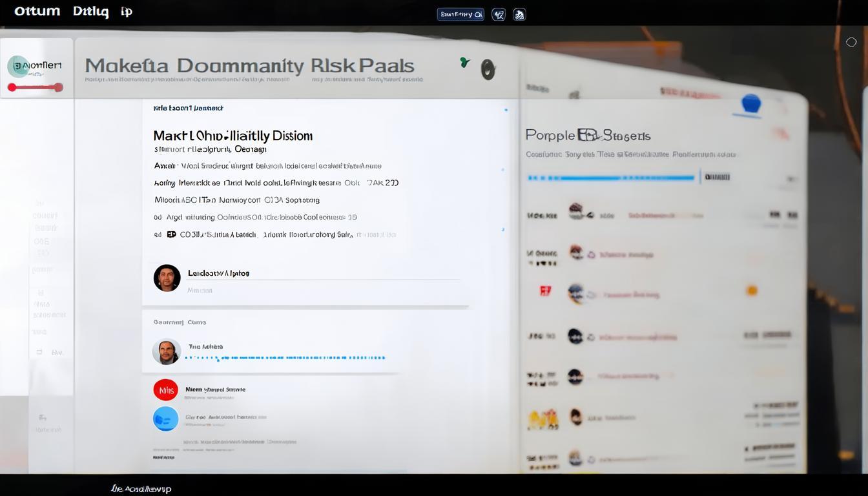Open the first avatar row in Porpple list

pos(576,211)
